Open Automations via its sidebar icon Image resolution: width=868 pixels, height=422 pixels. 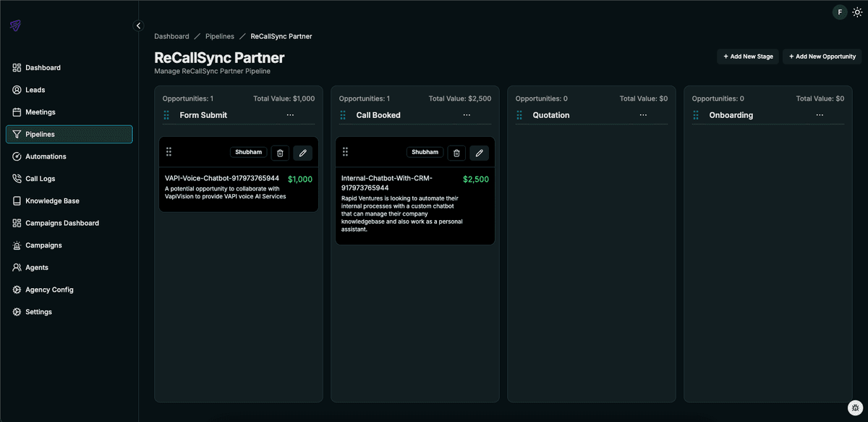click(x=17, y=156)
